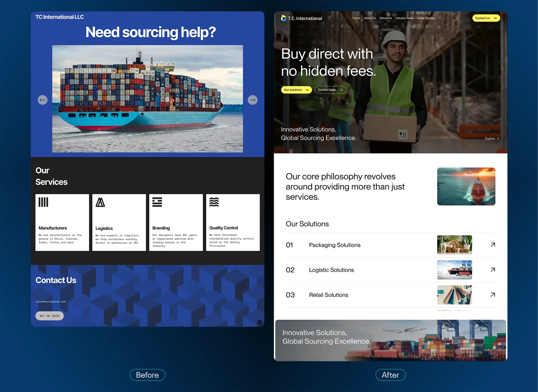Click the left carousel arrow on ship image
The height and width of the screenshot is (392, 538).
(43, 100)
